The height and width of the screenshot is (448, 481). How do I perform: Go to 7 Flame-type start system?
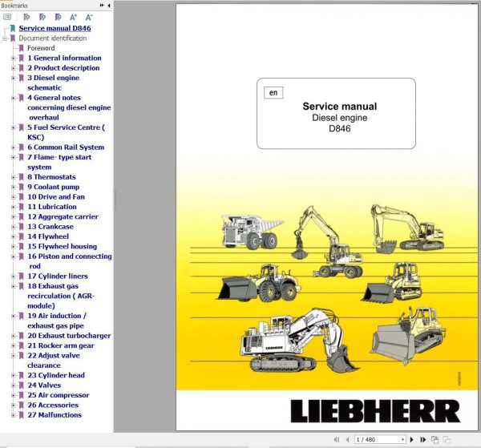(x=59, y=162)
